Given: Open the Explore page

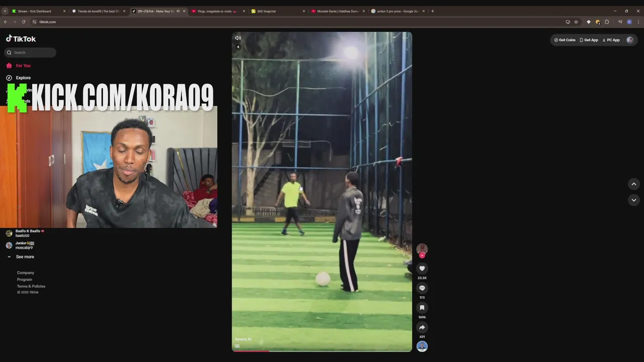Looking at the screenshot, I should point(18,78).
